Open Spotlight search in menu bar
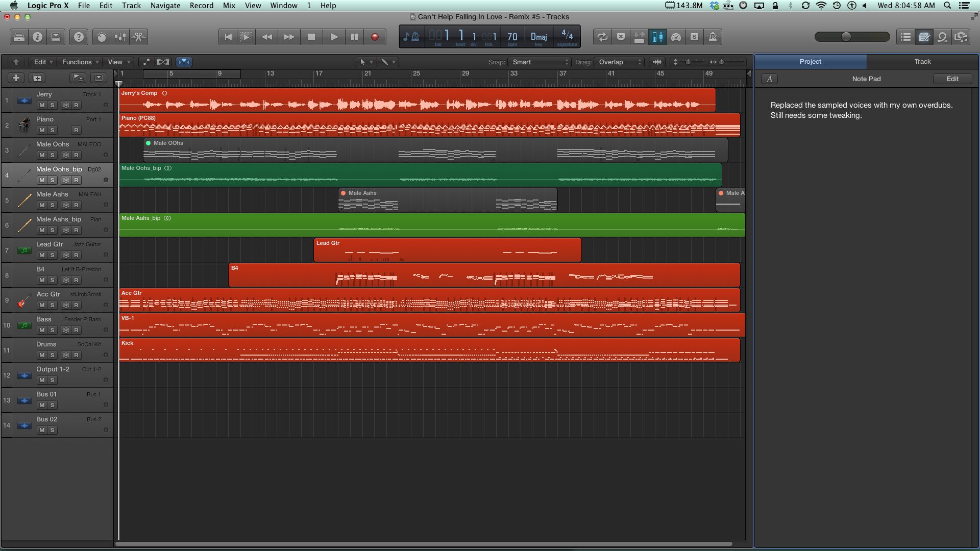 (947, 5)
